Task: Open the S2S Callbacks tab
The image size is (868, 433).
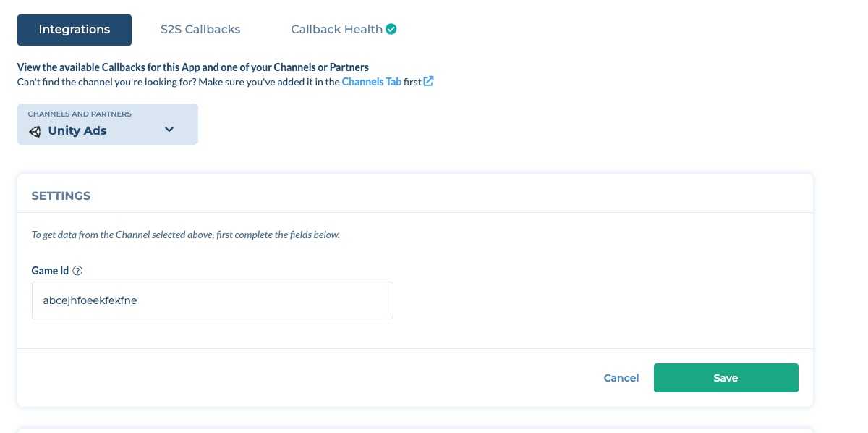Action: point(200,30)
